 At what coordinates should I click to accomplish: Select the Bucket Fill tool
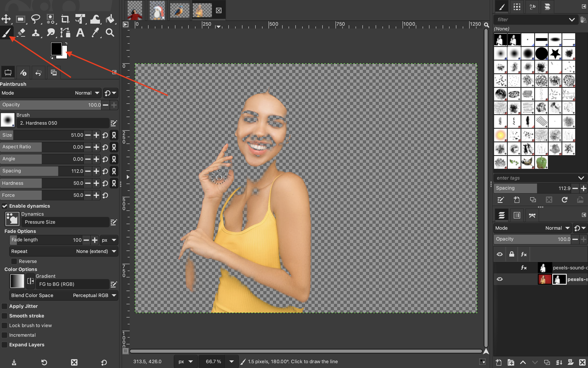click(110, 19)
